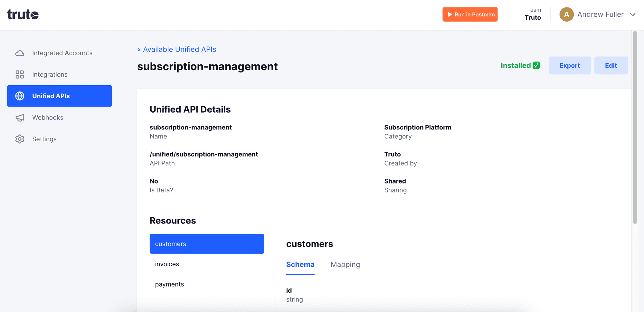Open Webhooks using the megaphone icon
This screenshot has width=644, height=312.
20,118
